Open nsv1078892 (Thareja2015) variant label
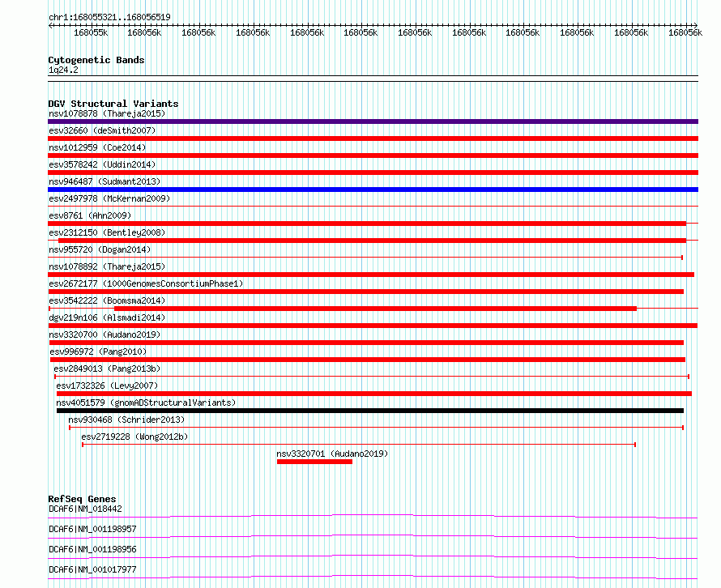The image size is (721, 588). 107,266
